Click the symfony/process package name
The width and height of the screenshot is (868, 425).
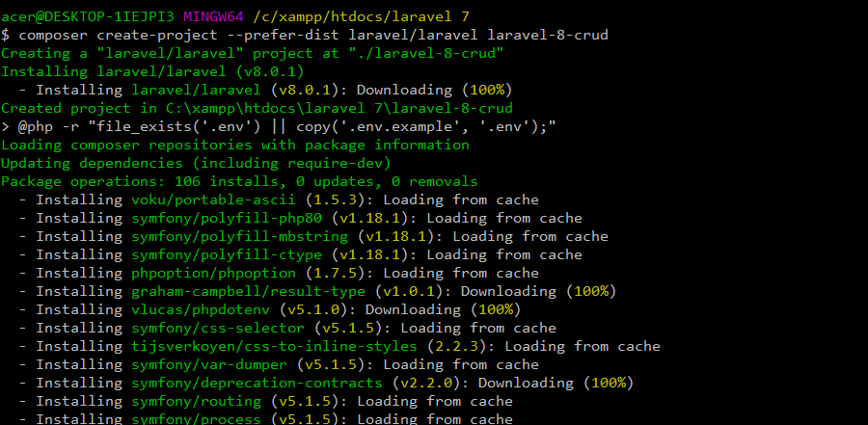196,418
